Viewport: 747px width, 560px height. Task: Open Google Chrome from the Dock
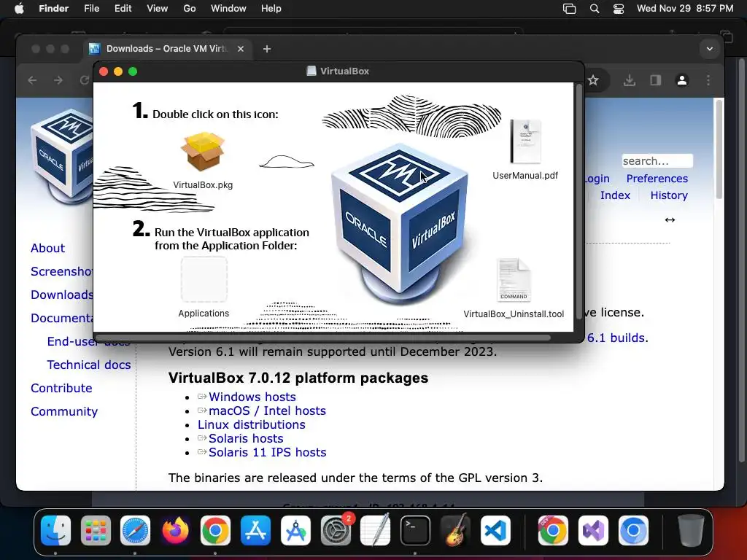pyautogui.click(x=215, y=530)
